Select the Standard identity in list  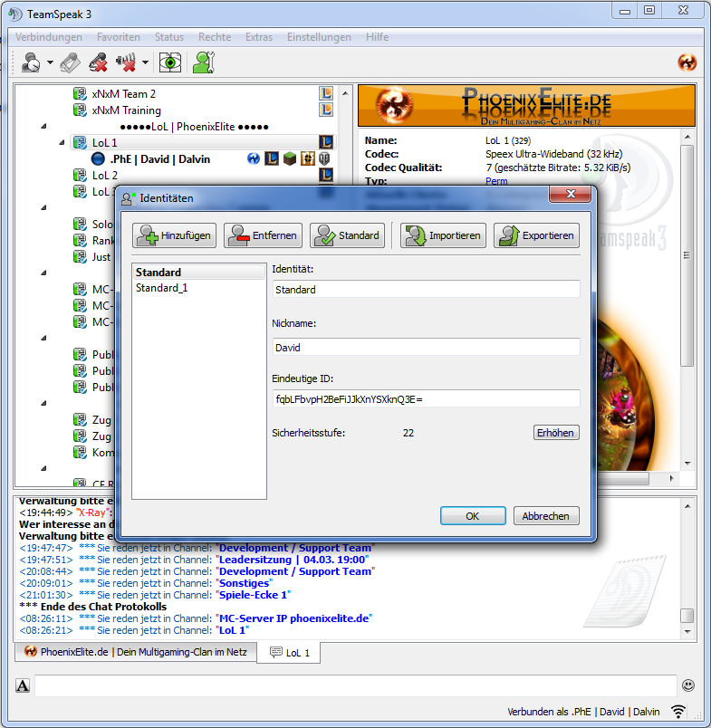pyautogui.click(x=198, y=272)
